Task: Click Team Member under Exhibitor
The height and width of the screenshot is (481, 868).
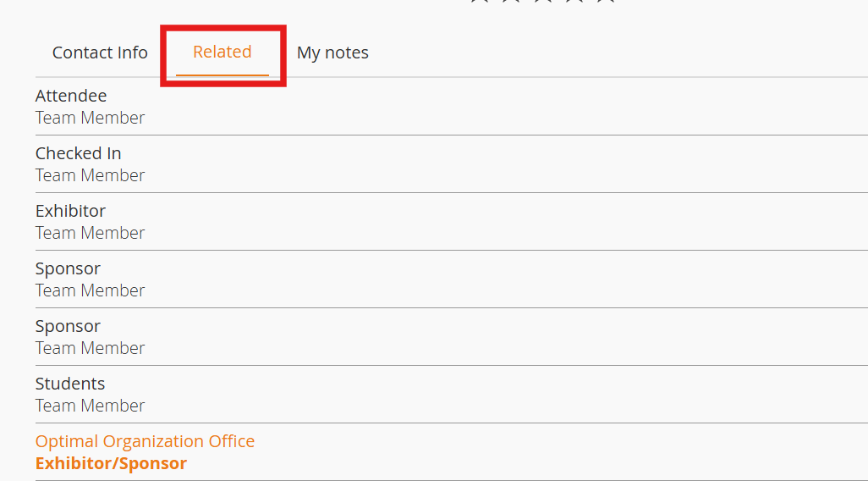Action: click(90, 233)
